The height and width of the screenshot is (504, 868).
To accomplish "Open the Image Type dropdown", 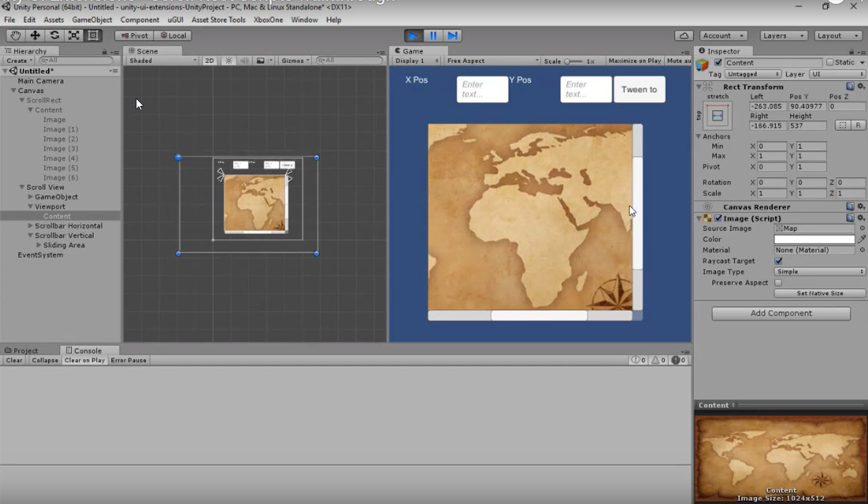I will click(819, 272).
